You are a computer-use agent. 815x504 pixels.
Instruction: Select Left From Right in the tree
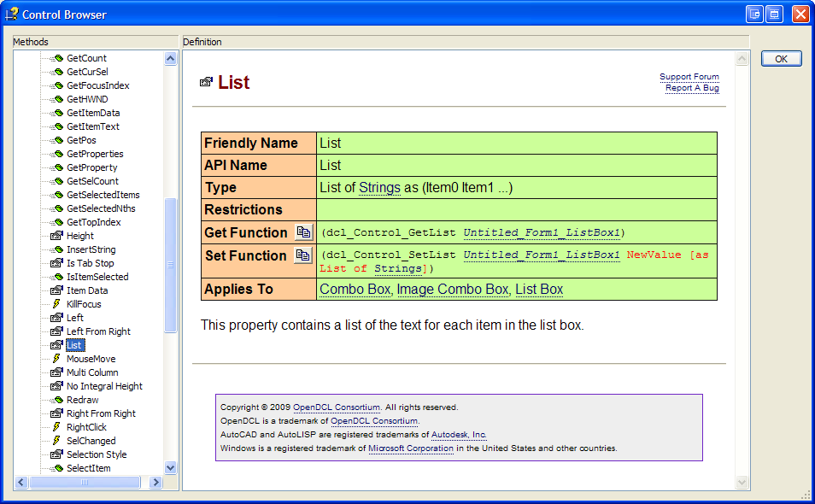(x=99, y=331)
